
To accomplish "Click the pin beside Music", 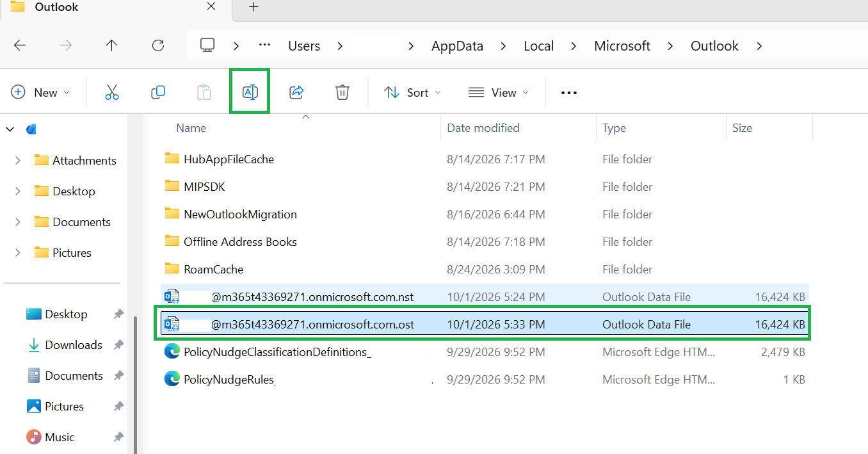I will 118,437.
